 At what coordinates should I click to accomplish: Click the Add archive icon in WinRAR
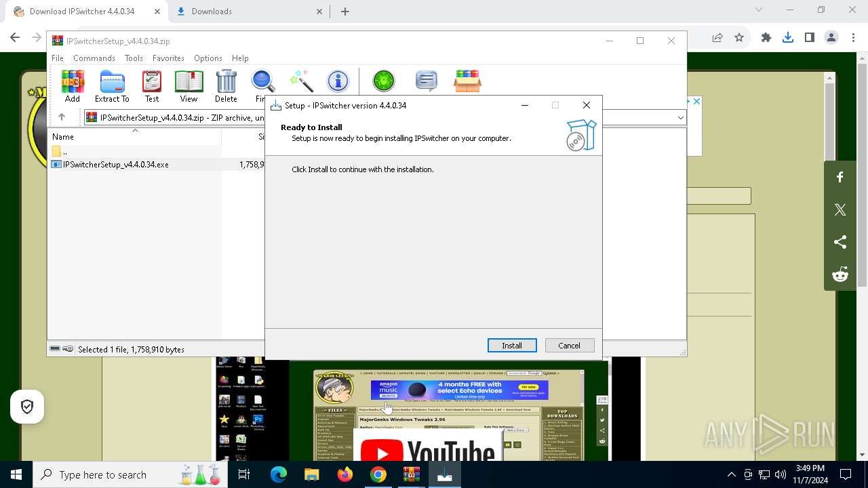pyautogui.click(x=73, y=86)
